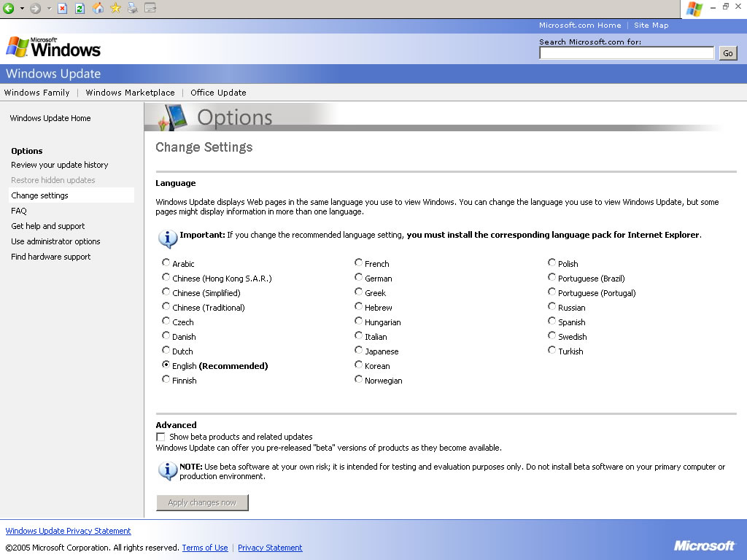Open the Windows Family menu item
The image size is (747, 560).
point(36,93)
